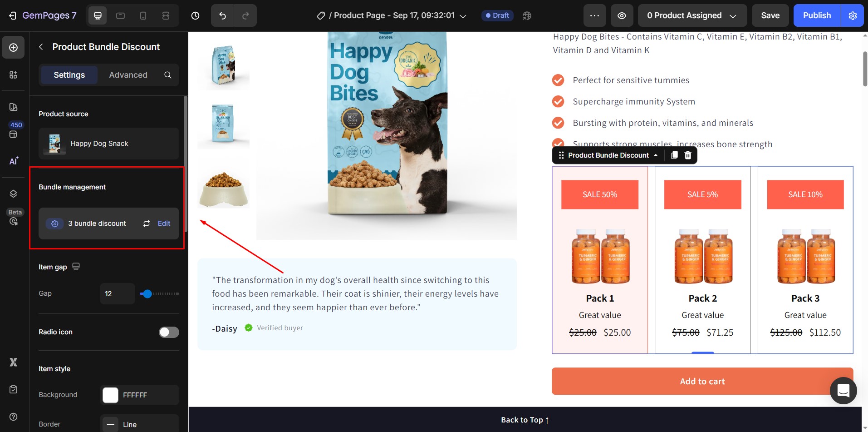Viewport: 868px width, 432px height.
Task: Preview page with eye icon
Action: point(622,15)
